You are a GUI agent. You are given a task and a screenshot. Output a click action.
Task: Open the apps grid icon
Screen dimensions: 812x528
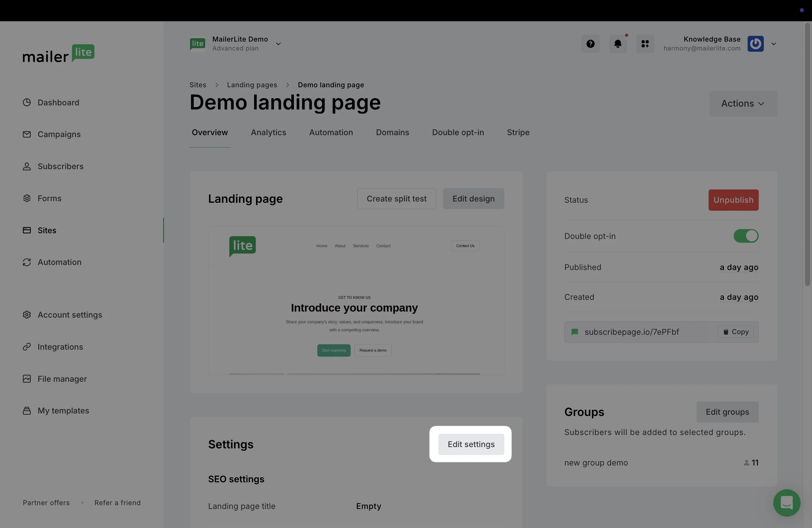(645, 44)
